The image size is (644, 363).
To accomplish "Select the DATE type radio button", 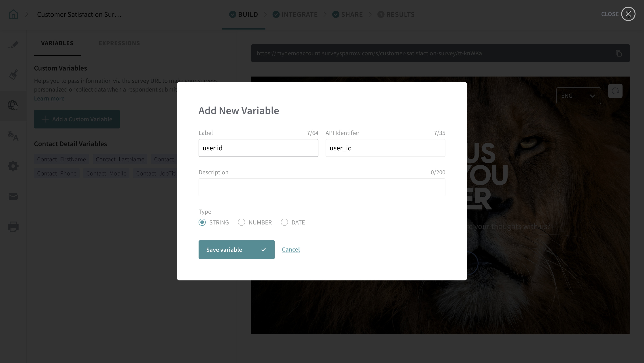I will click(284, 222).
